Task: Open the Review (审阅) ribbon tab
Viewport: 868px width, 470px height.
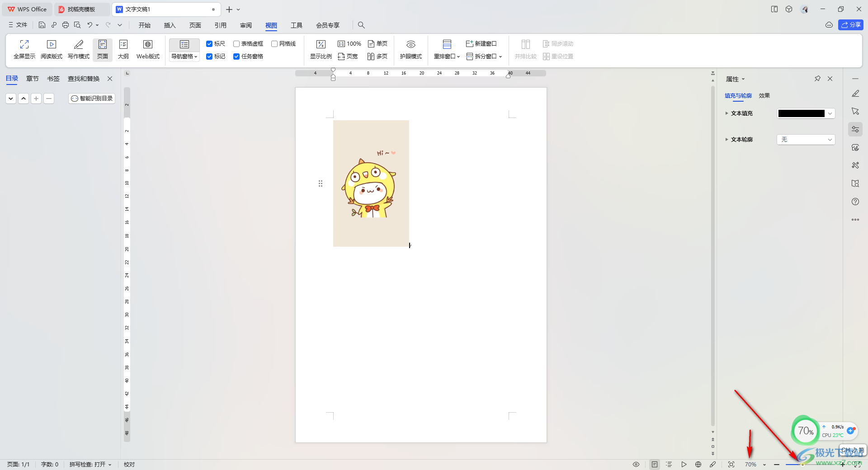Action: tap(246, 25)
